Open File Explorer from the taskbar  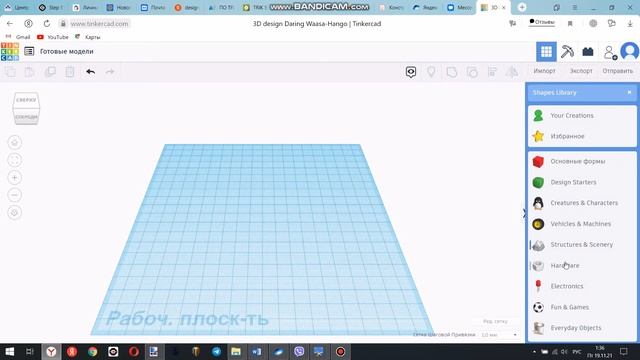(236, 351)
